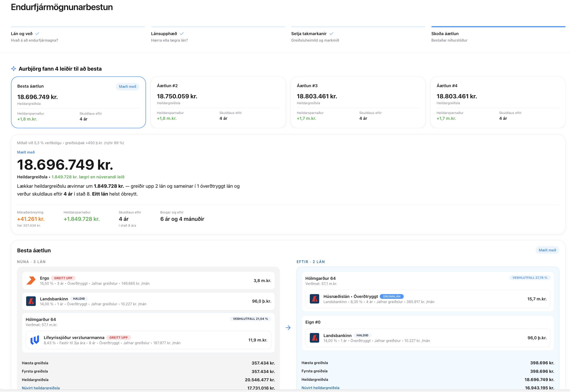
Task: Click the "Hólmgarður 64" heading under NÚNA
Action: (x=41, y=320)
